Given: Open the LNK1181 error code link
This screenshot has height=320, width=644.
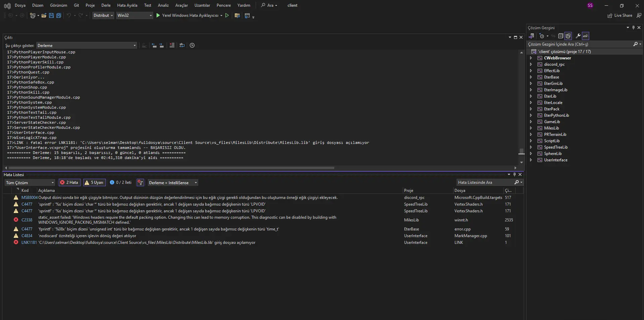Looking at the screenshot, I should (x=29, y=243).
